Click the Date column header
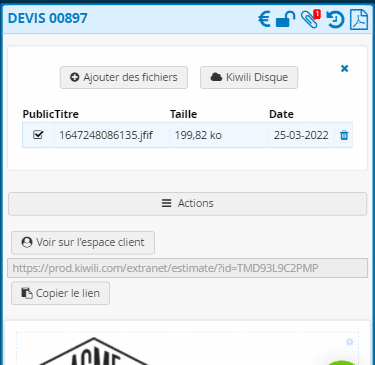This screenshot has height=365, width=375. pos(281,114)
